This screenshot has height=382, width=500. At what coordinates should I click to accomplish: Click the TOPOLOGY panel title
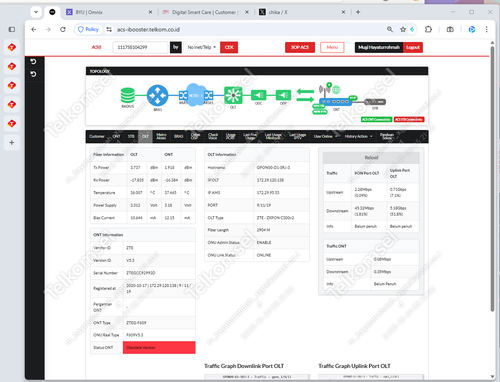[x=100, y=71]
